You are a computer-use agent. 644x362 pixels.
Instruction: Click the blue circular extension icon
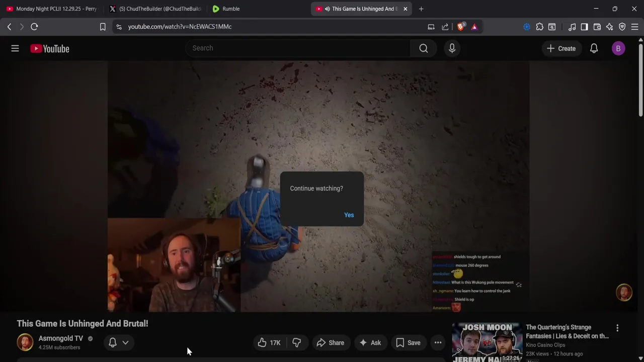[x=527, y=27]
